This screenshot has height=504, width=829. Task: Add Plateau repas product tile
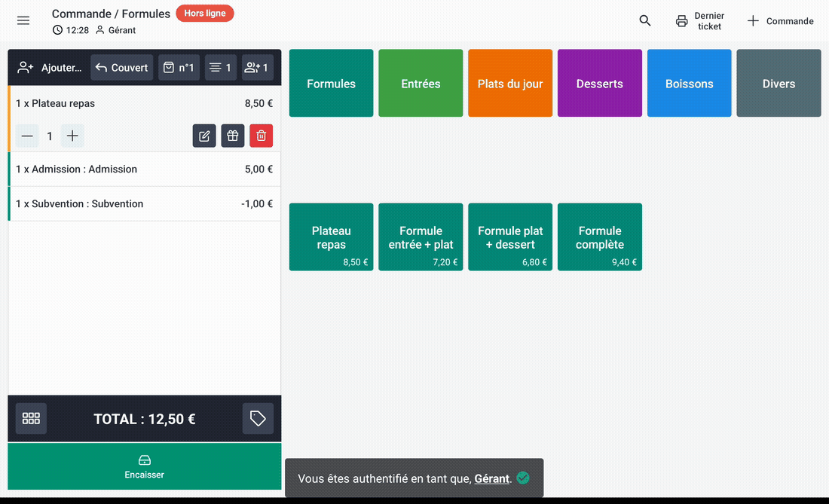331,237
